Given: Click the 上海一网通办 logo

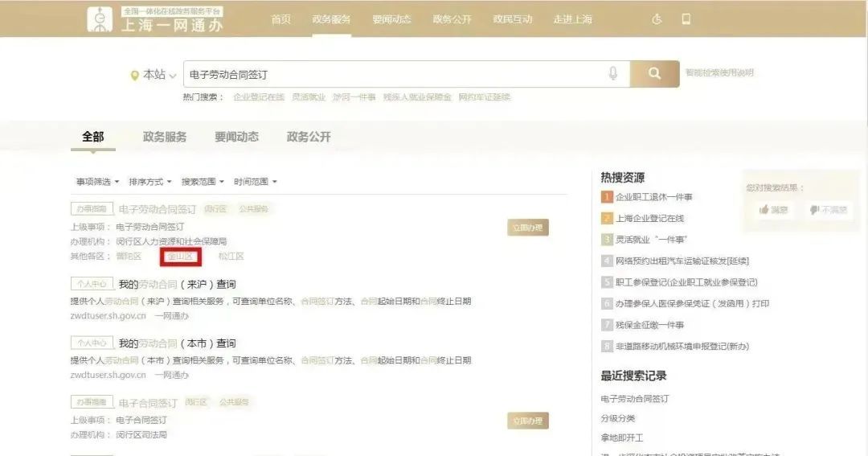Looking at the screenshot, I should [x=155, y=19].
